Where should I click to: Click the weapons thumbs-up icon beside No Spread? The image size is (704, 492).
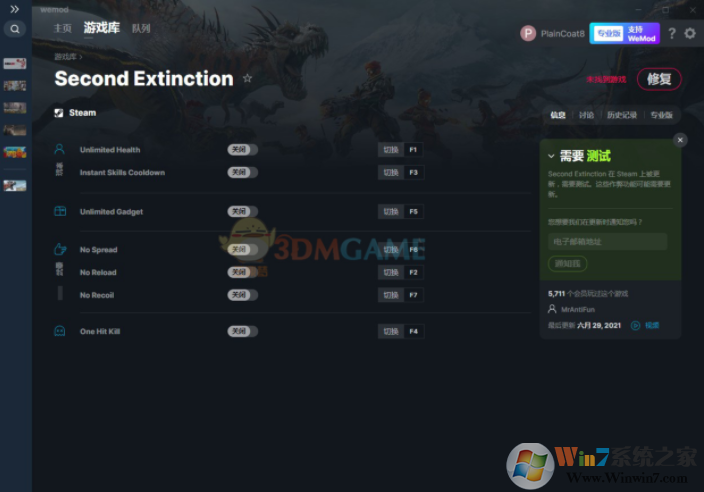coord(60,249)
